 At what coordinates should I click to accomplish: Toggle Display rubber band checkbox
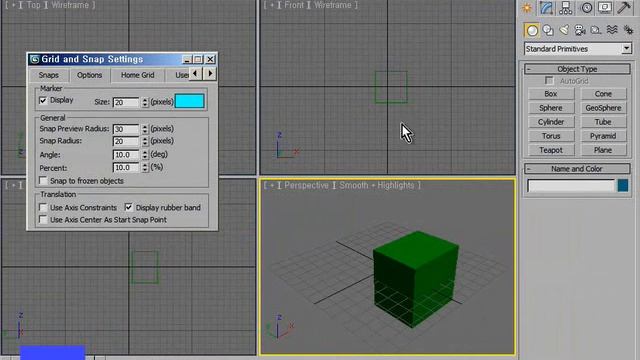click(x=129, y=207)
